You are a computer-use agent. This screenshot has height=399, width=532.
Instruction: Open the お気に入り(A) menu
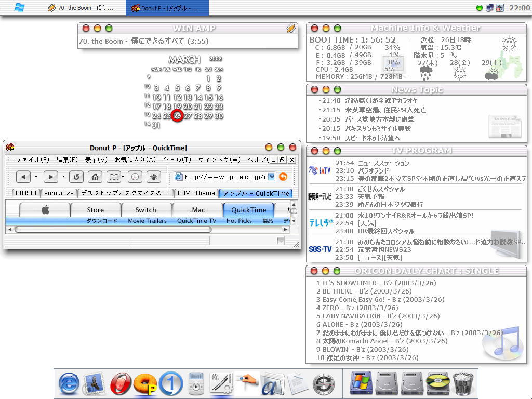click(135, 160)
